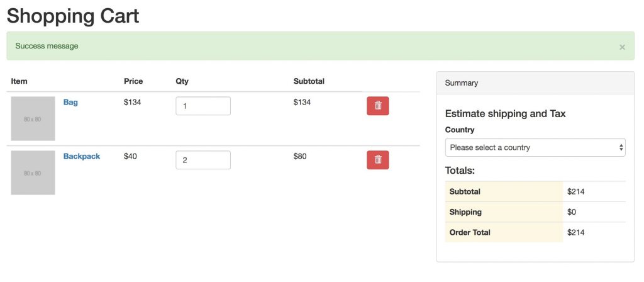
Task: Open the Backpack product link
Action: [81, 156]
